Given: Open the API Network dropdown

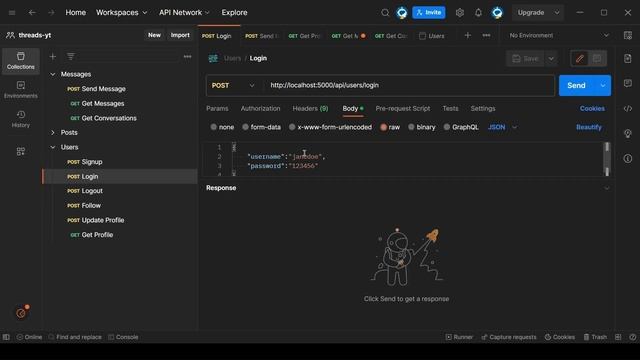Looking at the screenshot, I should coord(184,13).
